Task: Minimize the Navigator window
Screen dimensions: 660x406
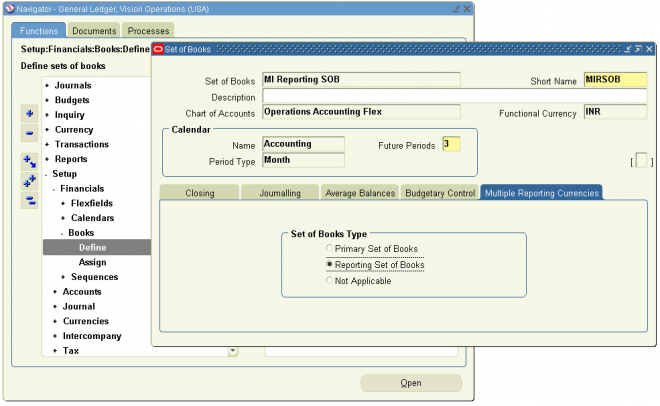Action: click(x=456, y=9)
